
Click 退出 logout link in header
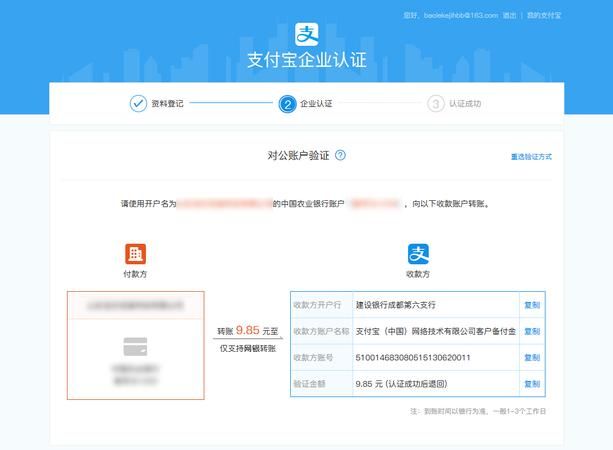[x=509, y=15]
